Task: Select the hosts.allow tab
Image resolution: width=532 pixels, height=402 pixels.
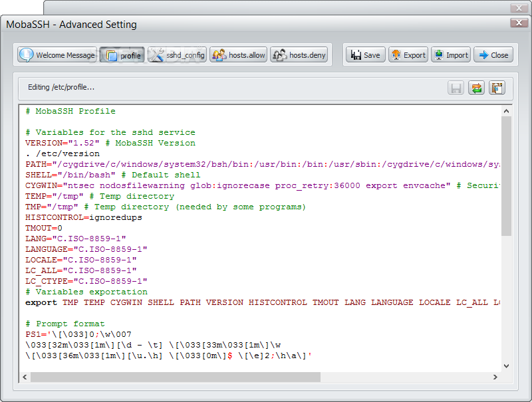Action: 239,55
